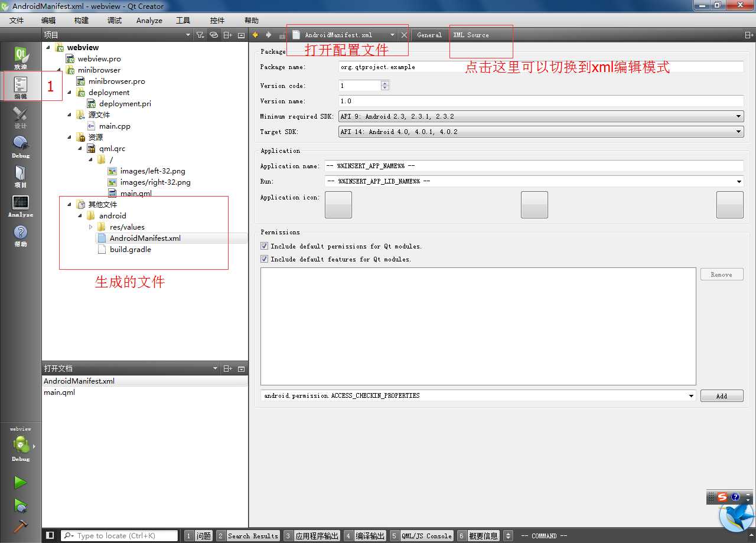Click the Package name field
The width and height of the screenshot is (756, 543).
click(541, 67)
